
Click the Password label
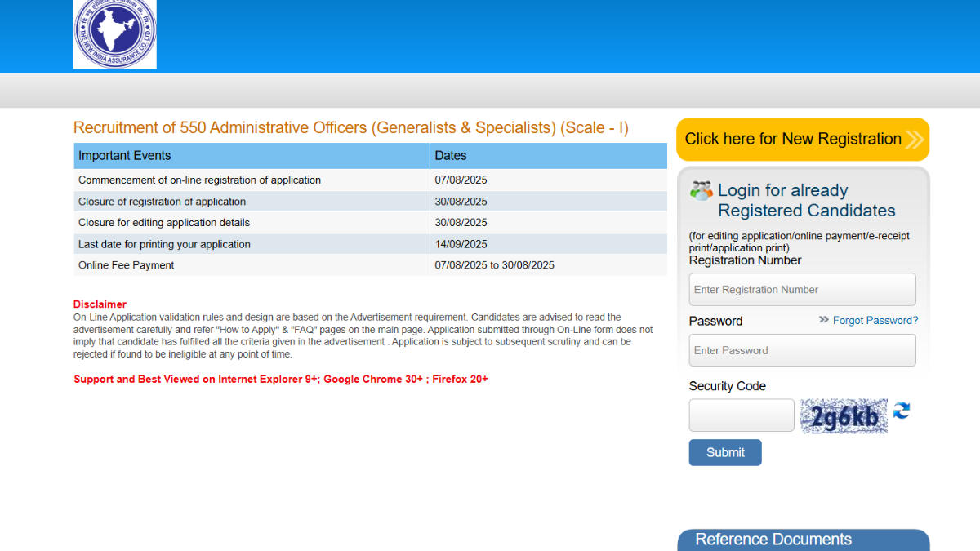(x=715, y=322)
